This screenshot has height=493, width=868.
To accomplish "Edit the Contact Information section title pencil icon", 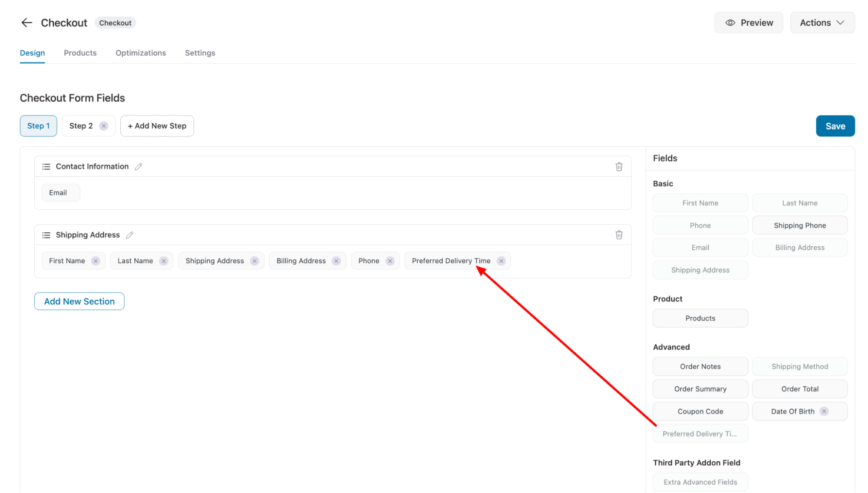I will pyautogui.click(x=139, y=167).
